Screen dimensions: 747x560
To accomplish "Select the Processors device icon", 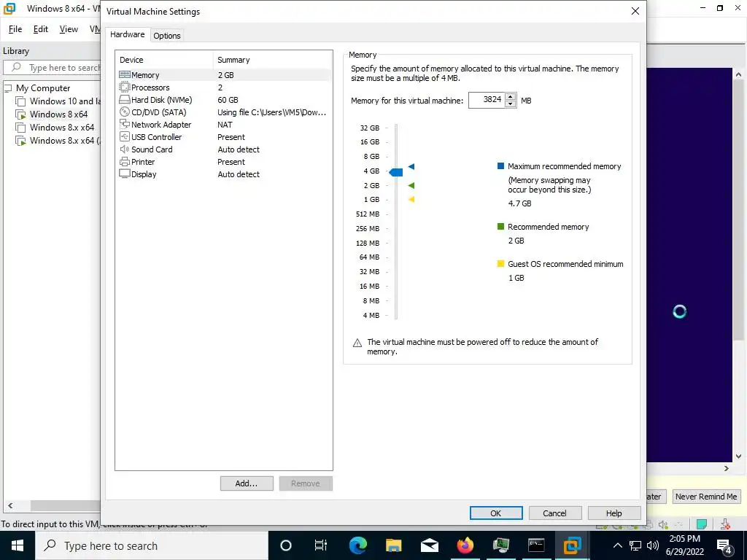I will 124,87.
